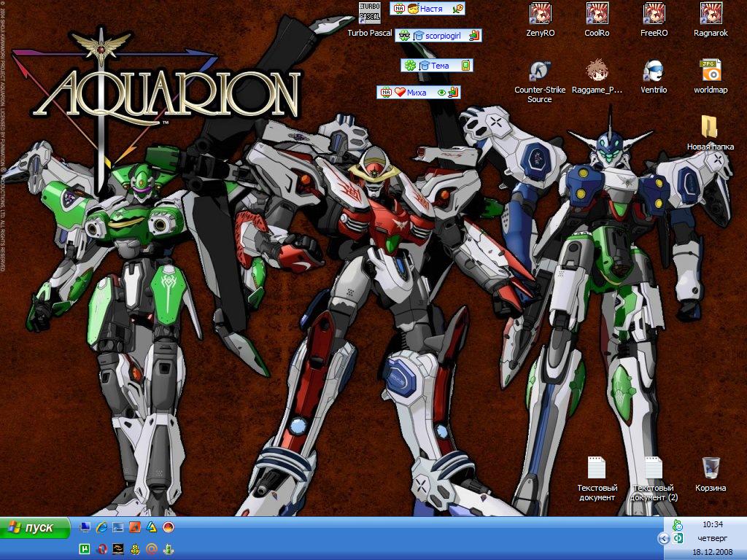Click the Show Desktop quick launch icon
This screenshot has height=560, width=747.
[85, 526]
